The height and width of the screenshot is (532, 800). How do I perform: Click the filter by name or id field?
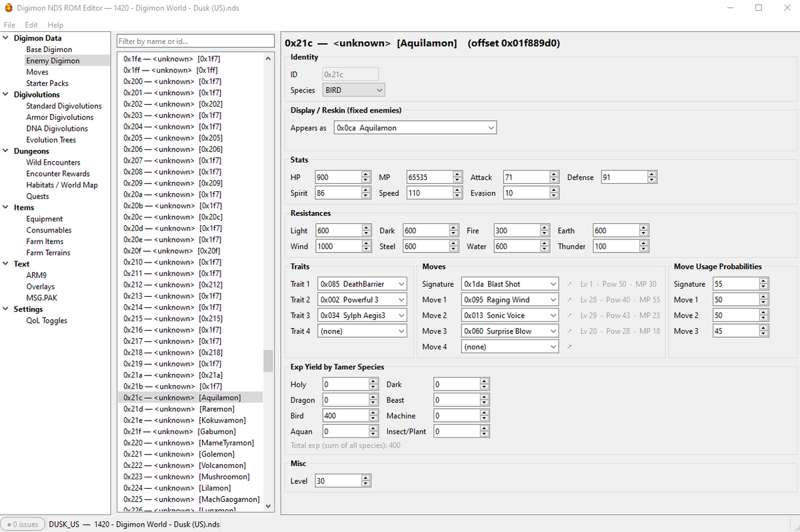(195, 41)
